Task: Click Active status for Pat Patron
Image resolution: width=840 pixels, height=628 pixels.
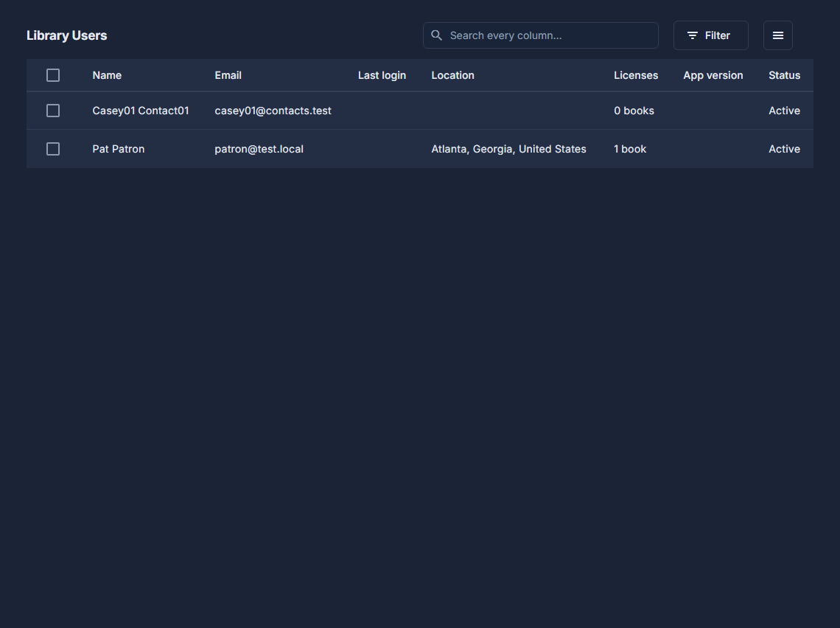Action: (784, 149)
